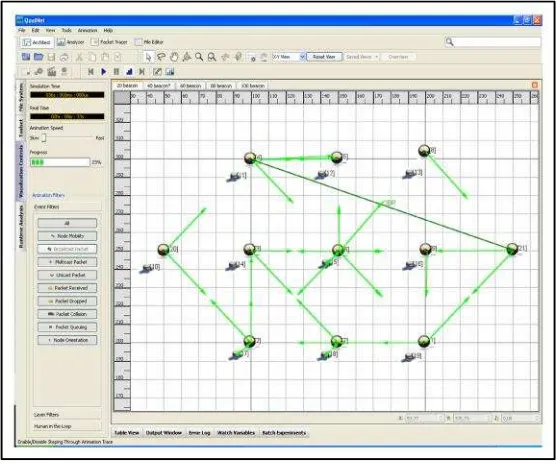Click the cut scissors icon
The width and height of the screenshot is (556, 464).
point(79,57)
